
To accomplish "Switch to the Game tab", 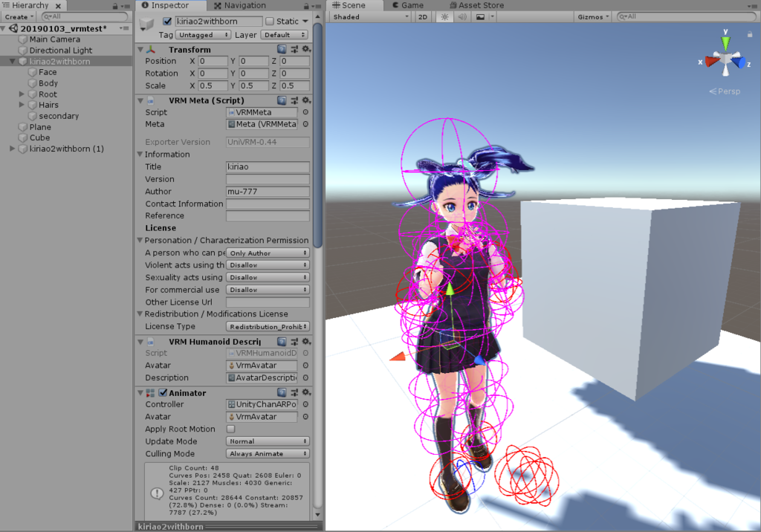I will click(408, 5).
